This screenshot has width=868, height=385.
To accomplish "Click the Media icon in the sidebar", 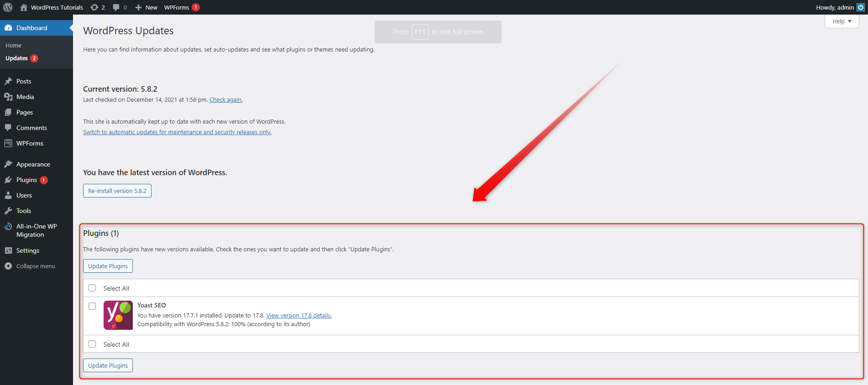I will tap(8, 97).
